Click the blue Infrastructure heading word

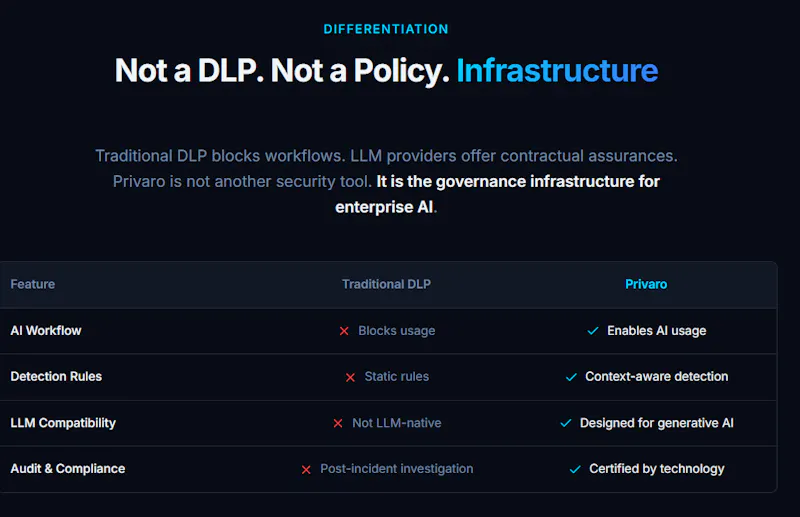(557, 70)
